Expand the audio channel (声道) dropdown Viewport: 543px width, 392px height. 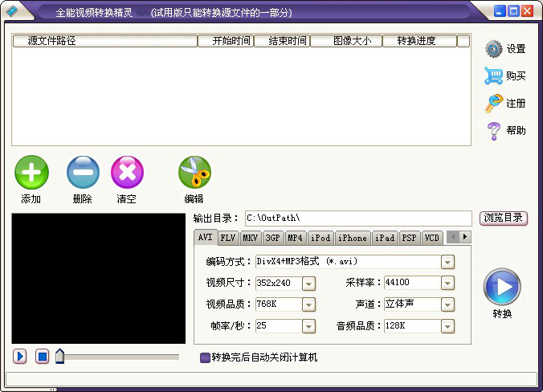tap(447, 304)
